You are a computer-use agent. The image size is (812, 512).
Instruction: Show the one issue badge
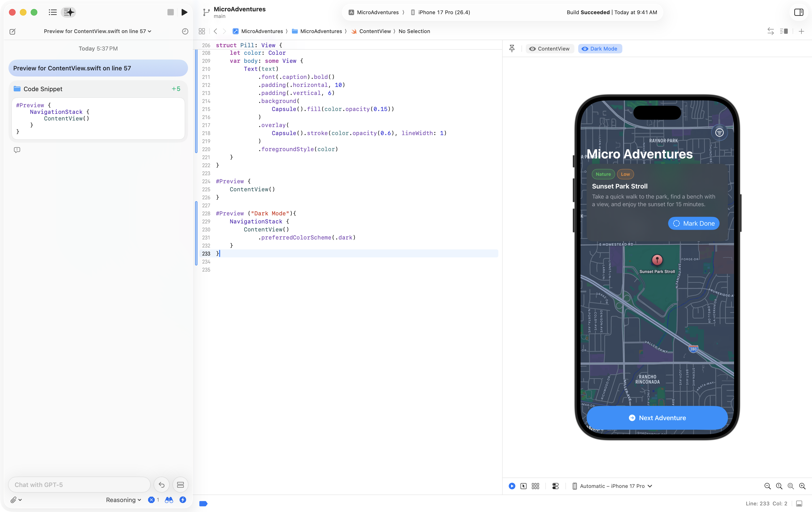154,500
